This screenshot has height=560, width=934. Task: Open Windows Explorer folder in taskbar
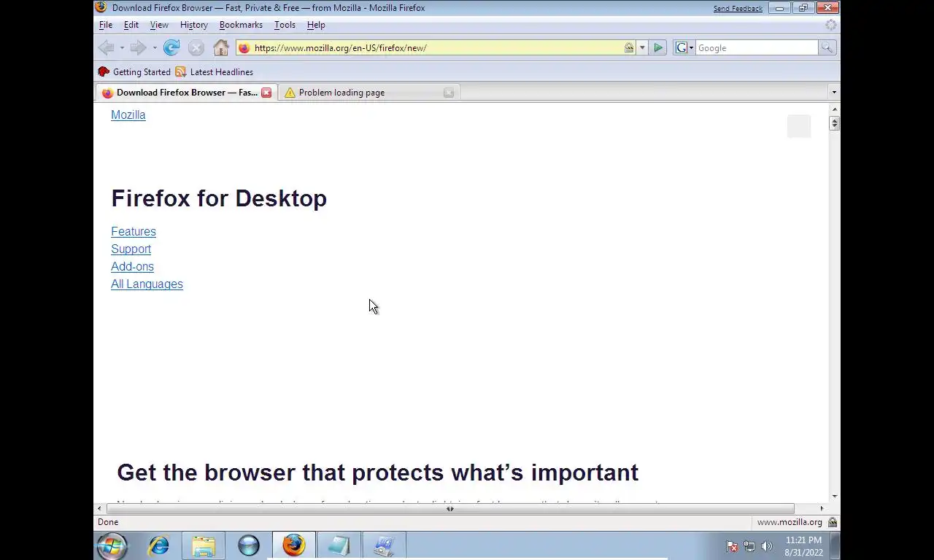pyautogui.click(x=204, y=545)
